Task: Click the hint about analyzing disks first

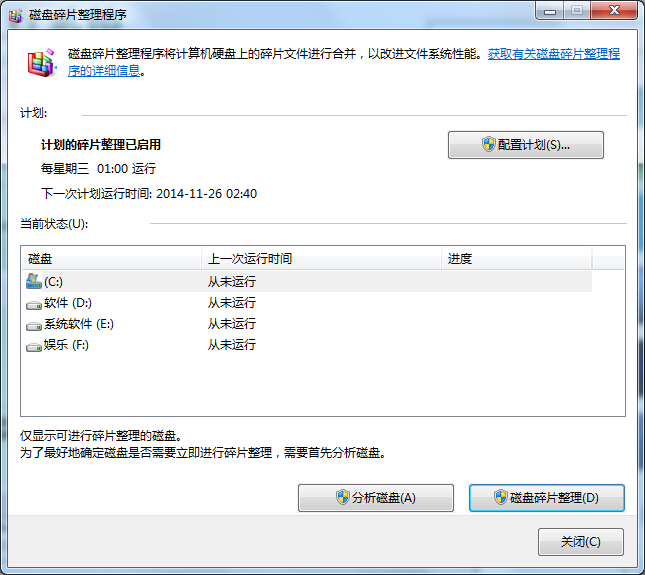Action: (203, 452)
